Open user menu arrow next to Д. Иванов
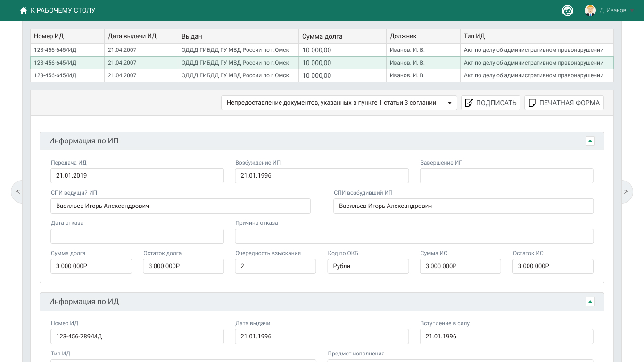 (x=632, y=10)
